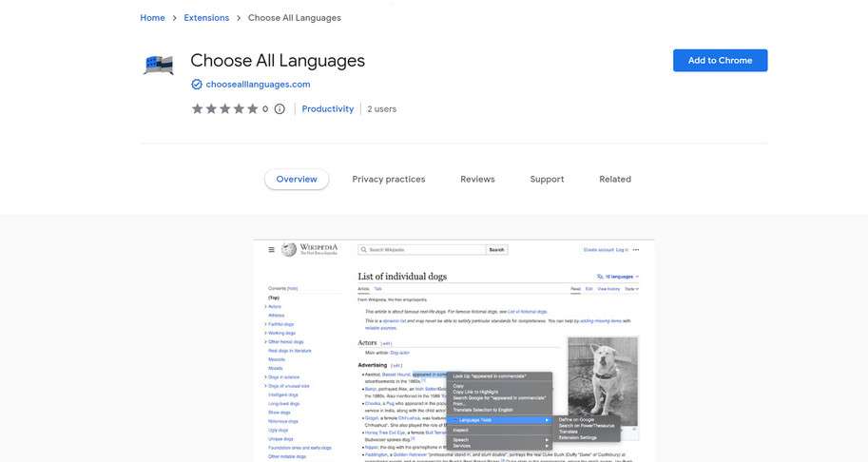Switch to the Related tab

615,180
